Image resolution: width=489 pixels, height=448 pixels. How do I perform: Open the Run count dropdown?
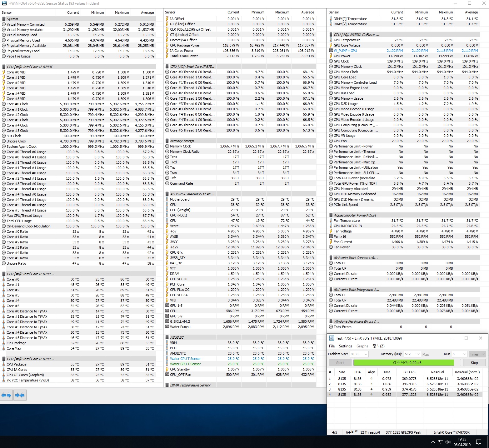[x=464, y=354]
